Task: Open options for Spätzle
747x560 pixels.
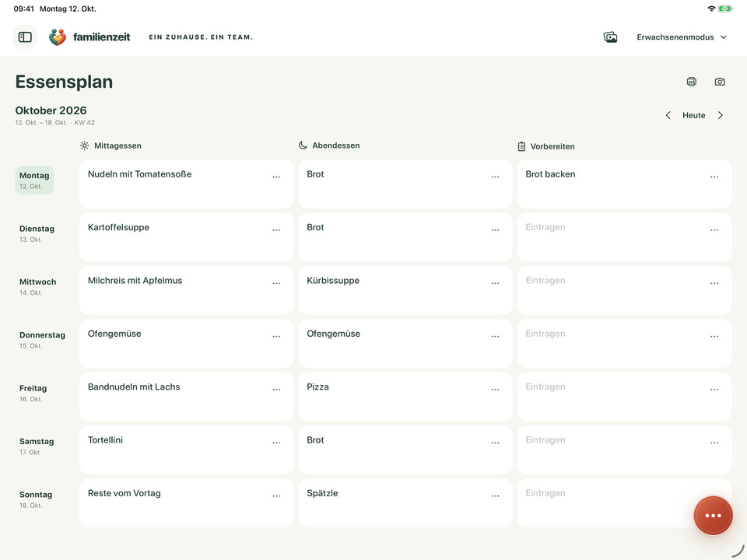Action: pyautogui.click(x=496, y=495)
